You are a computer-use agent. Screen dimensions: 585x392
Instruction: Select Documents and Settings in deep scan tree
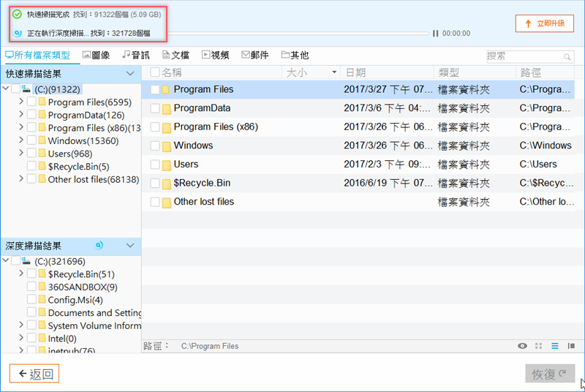point(94,312)
